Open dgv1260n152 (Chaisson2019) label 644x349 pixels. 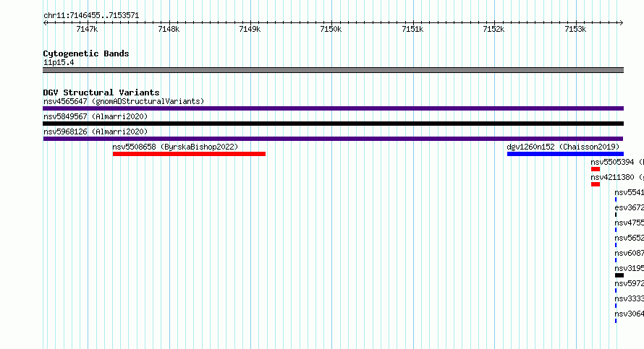coord(563,147)
